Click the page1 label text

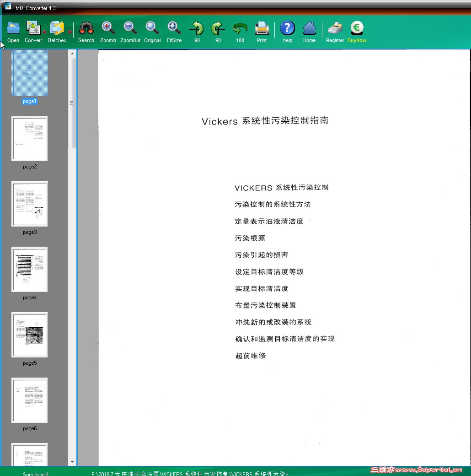tap(29, 102)
